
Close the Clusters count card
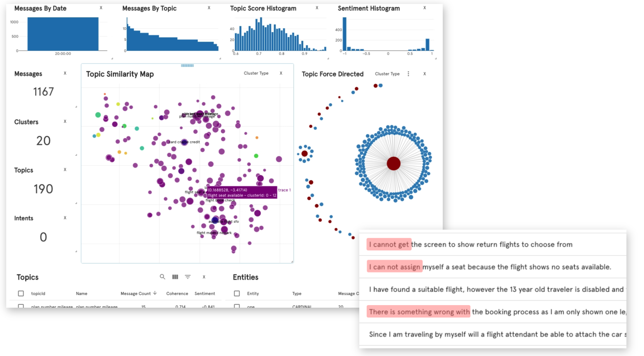(x=65, y=121)
